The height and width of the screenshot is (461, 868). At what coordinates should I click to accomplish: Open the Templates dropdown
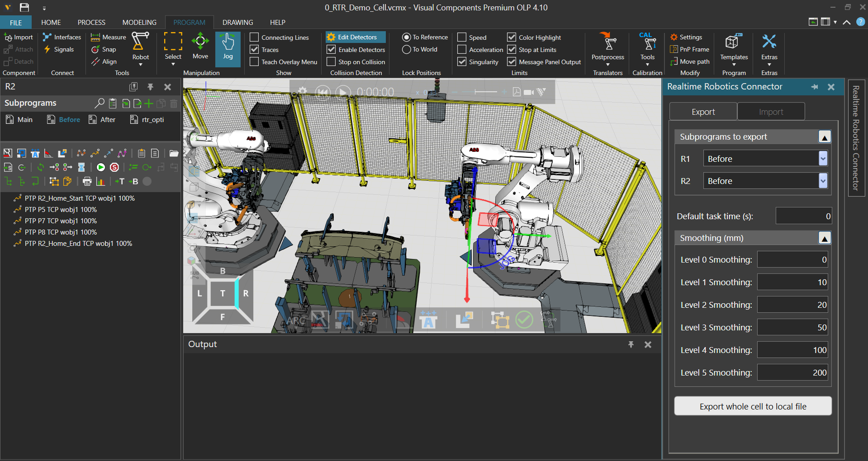(x=734, y=49)
